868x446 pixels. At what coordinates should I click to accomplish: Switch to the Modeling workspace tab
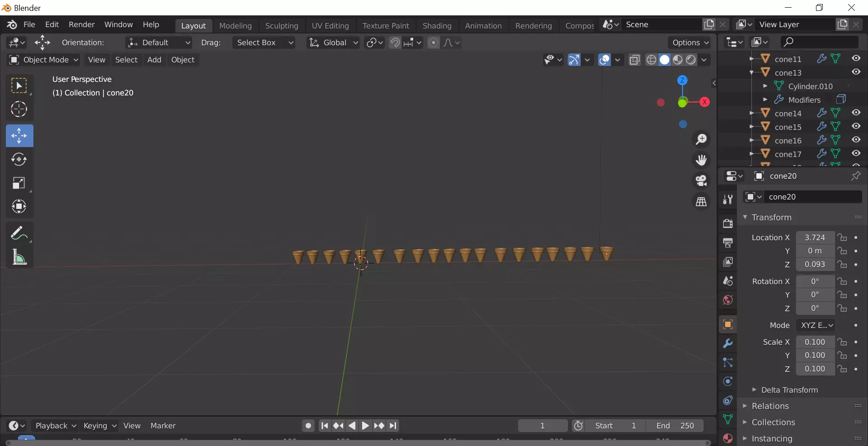click(x=236, y=26)
